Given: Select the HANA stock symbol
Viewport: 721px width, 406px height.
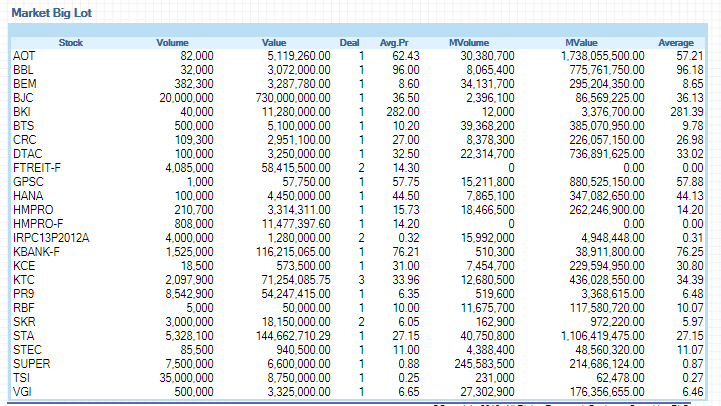Looking at the screenshot, I should click(28, 196).
